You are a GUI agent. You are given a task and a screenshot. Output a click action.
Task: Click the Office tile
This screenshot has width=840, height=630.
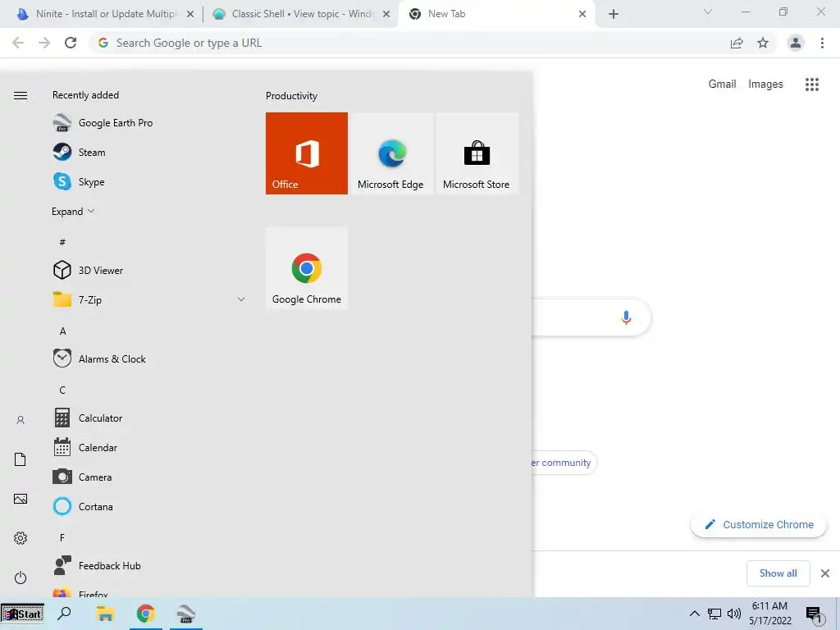pyautogui.click(x=307, y=153)
